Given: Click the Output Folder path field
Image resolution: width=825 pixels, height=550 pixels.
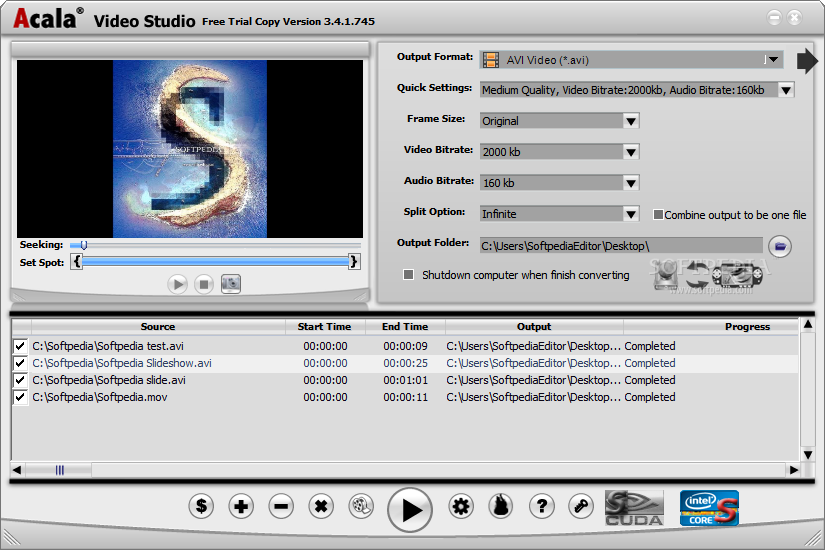Looking at the screenshot, I should pyautogui.click(x=621, y=246).
